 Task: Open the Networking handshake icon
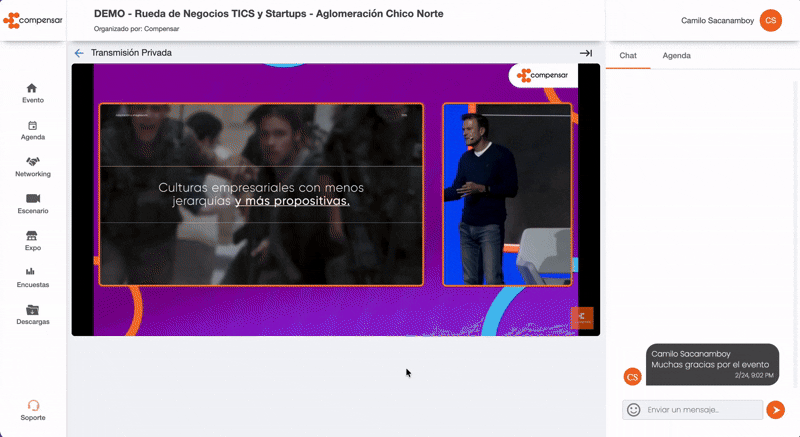coord(33,162)
